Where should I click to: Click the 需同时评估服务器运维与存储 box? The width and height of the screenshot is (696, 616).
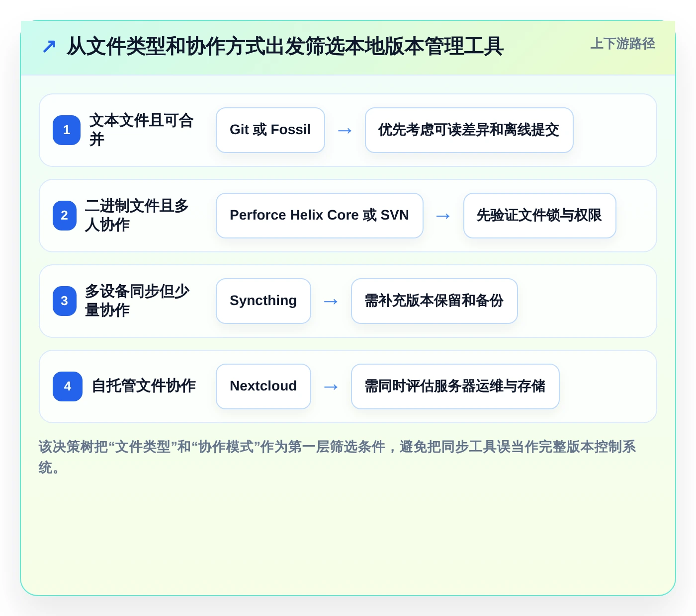(455, 386)
